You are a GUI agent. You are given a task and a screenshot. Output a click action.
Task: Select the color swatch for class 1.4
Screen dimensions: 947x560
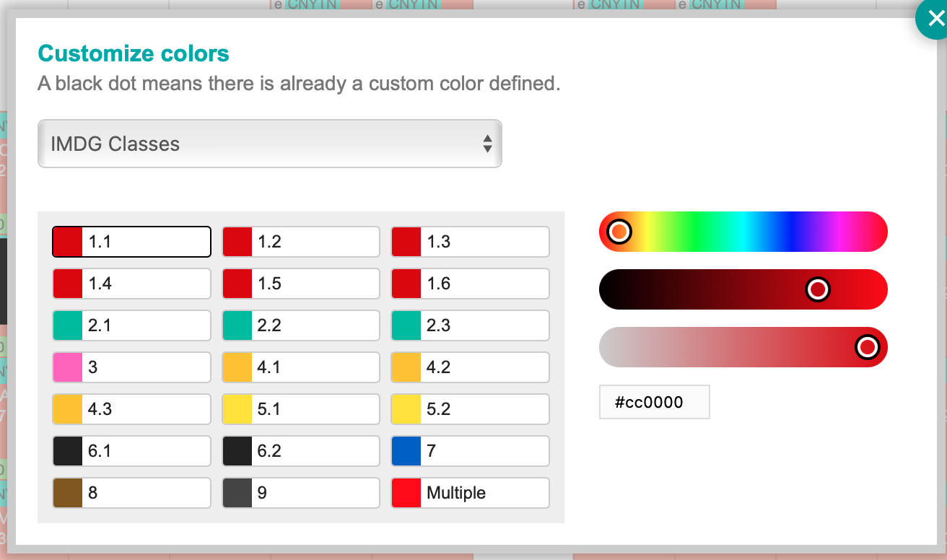click(x=67, y=284)
